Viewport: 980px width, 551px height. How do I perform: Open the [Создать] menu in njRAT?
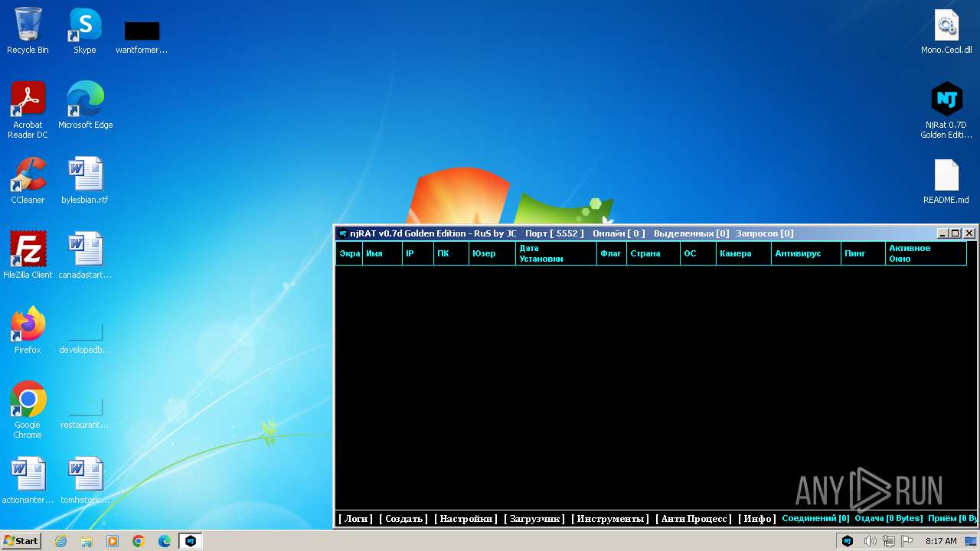tap(403, 519)
